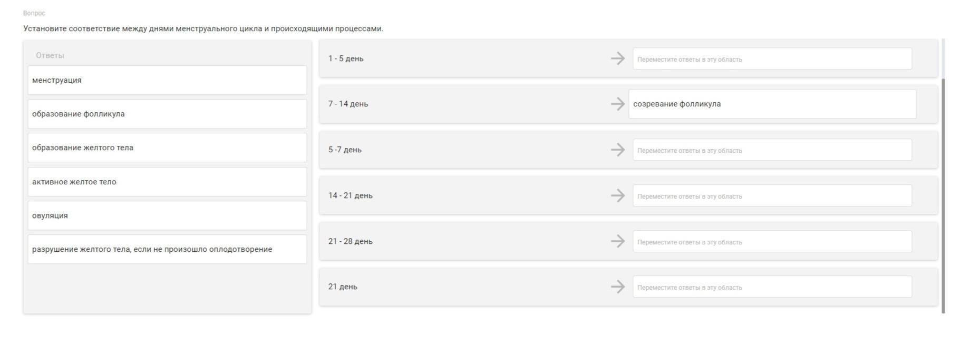
Task: Select the менструация answer card
Action: click(167, 80)
